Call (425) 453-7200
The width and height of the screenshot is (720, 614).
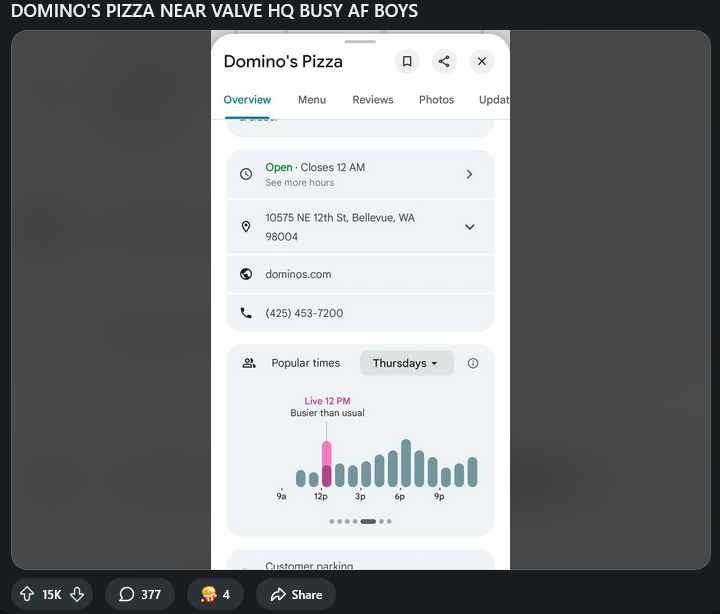tap(304, 313)
